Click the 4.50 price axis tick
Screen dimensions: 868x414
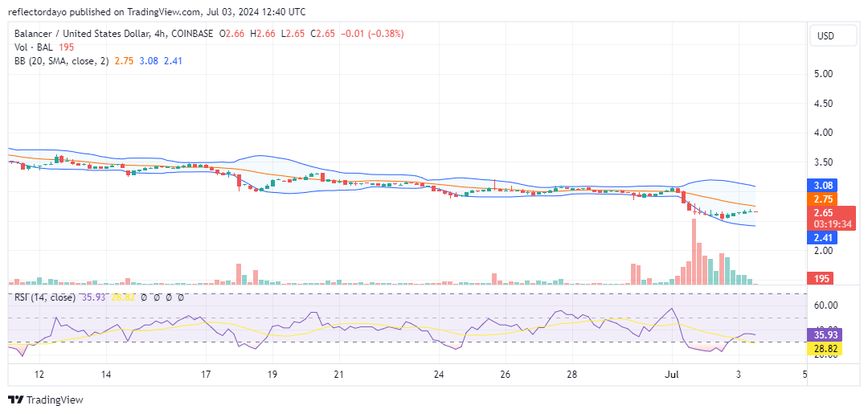825,103
